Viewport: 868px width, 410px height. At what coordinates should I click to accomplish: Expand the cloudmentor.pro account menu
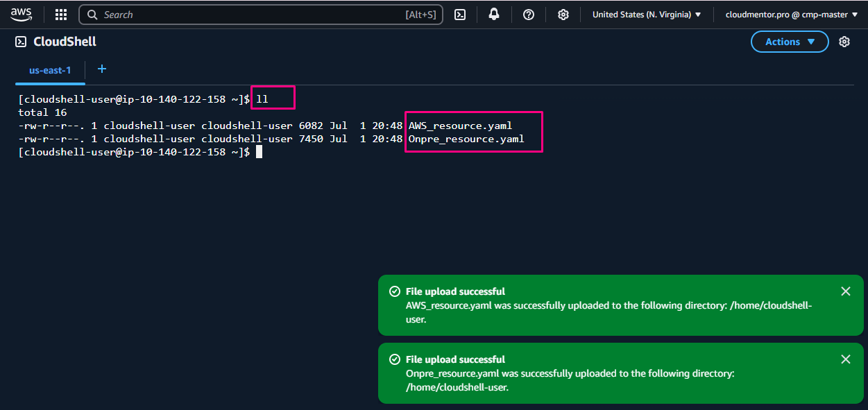click(791, 15)
